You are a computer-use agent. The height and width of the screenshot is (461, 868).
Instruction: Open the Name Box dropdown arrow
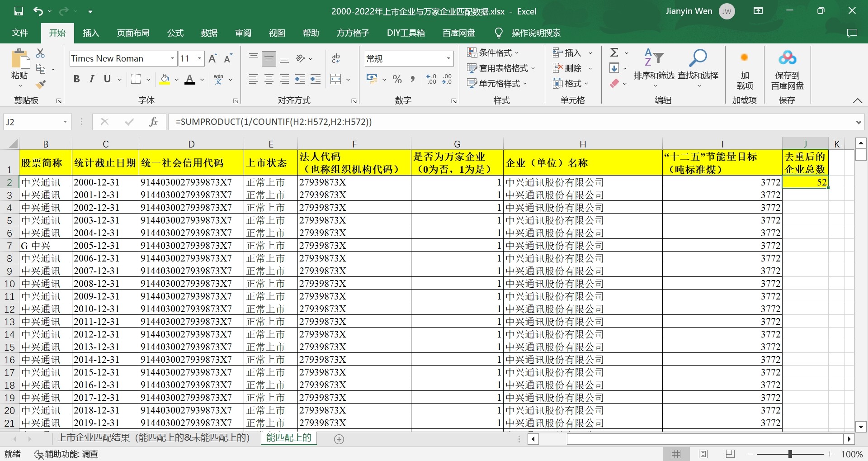click(66, 122)
